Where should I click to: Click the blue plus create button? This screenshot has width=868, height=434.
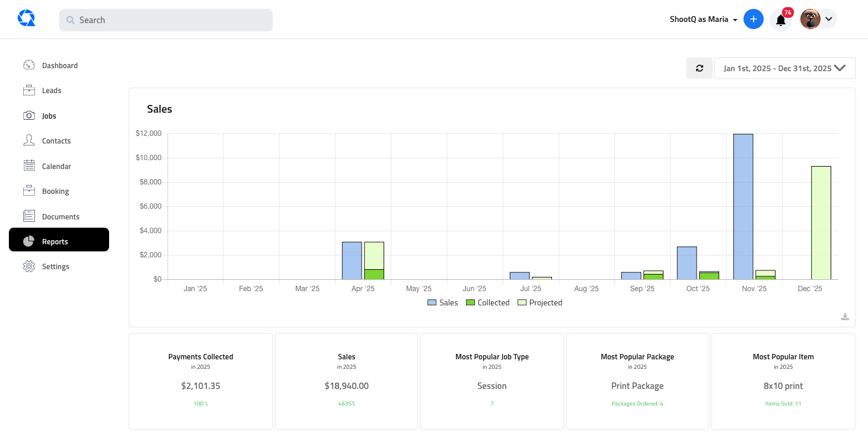(x=754, y=18)
